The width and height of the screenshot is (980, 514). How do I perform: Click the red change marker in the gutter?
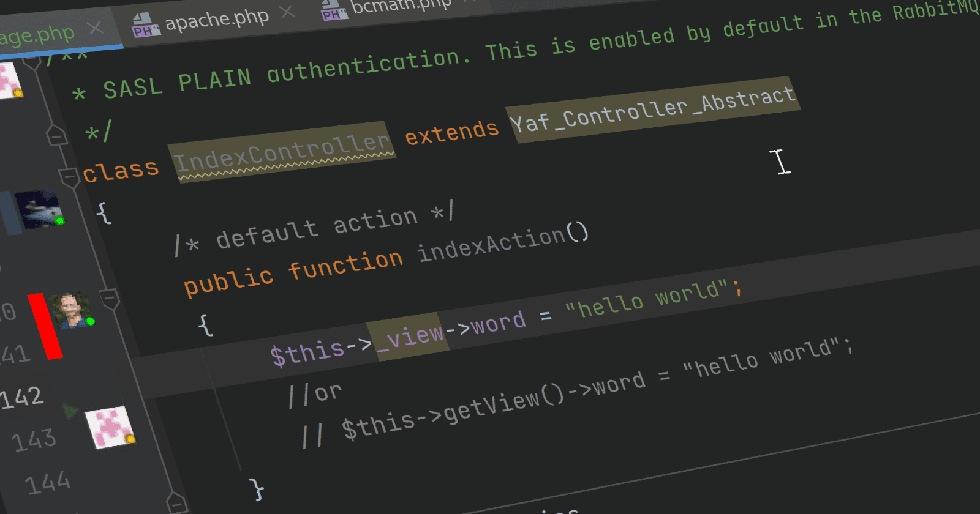(x=45, y=326)
